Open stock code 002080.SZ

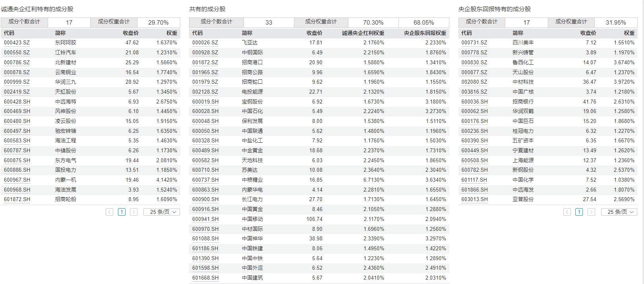pos(474,82)
